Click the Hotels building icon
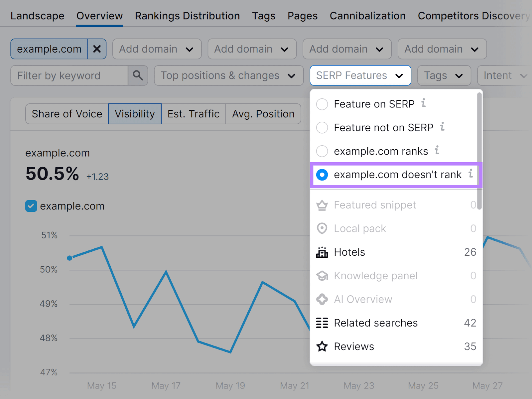 [x=322, y=252]
